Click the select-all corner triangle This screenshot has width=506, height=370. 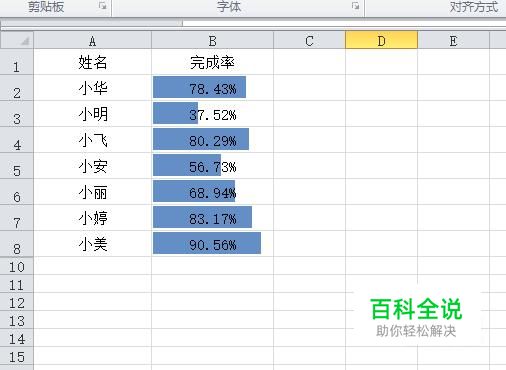coord(17,40)
